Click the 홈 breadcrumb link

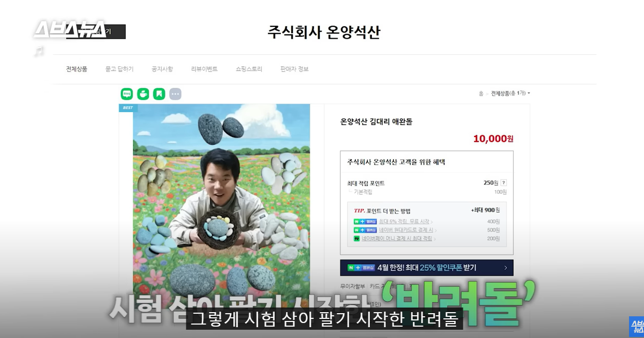click(481, 94)
